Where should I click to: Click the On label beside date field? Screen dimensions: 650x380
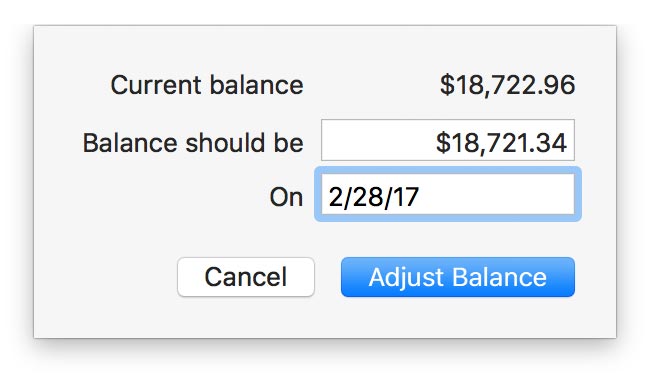[286, 197]
